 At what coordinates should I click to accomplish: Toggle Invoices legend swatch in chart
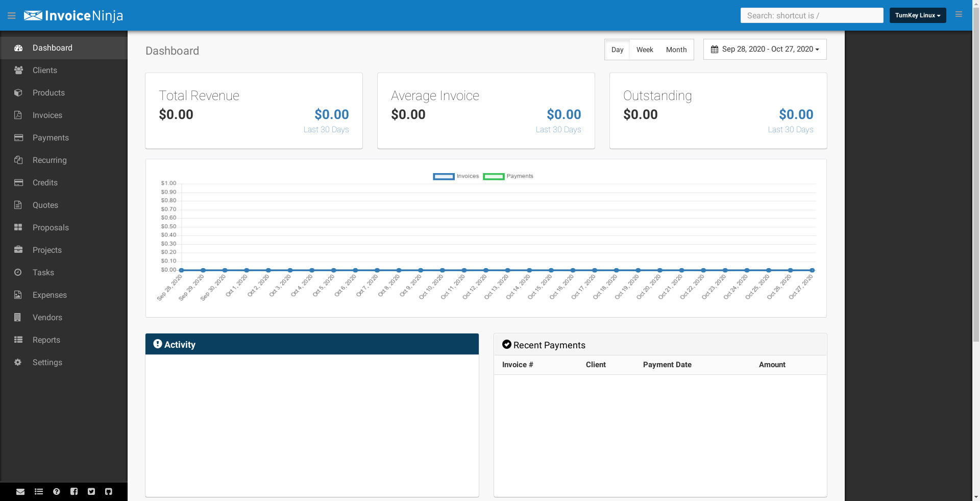click(x=444, y=177)
